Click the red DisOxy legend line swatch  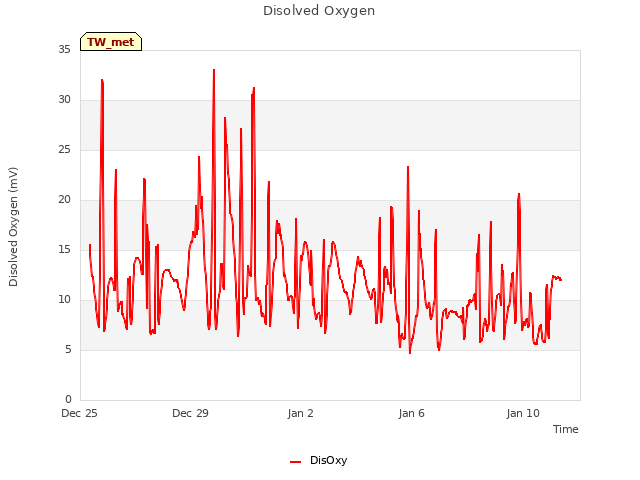(296, 462)
